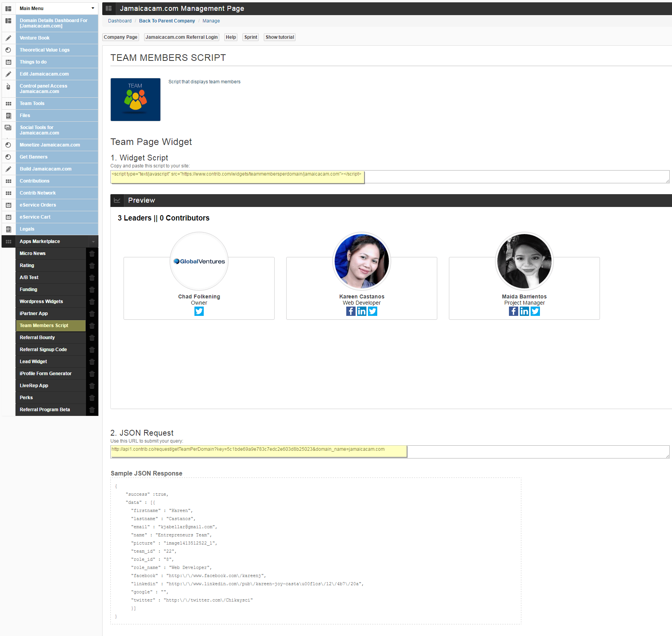672x636 pixels.
Task: Click trash icon beside Perks
Action: pos(92,398)
